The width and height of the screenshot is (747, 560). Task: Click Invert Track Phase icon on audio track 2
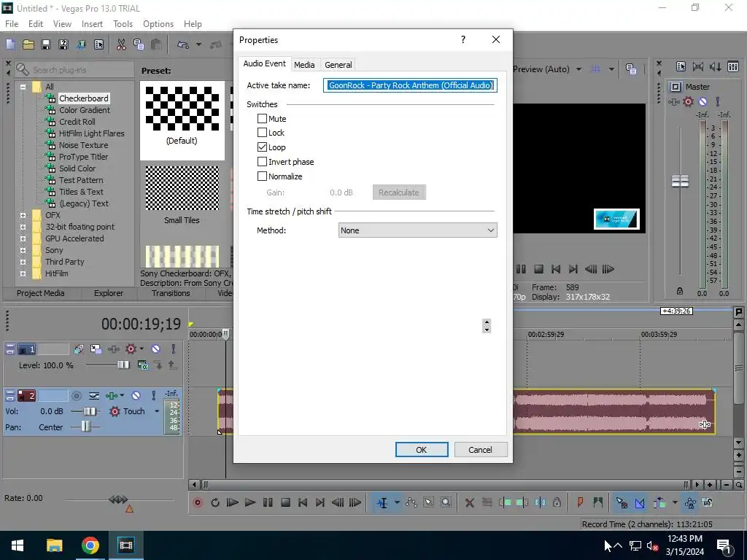[x=94, y=396]
